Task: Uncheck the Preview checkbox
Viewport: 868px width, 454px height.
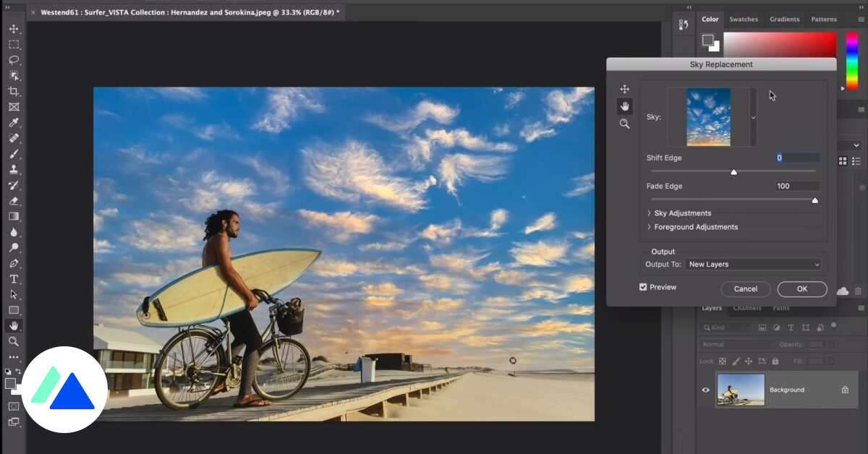Action: [643, 287]
